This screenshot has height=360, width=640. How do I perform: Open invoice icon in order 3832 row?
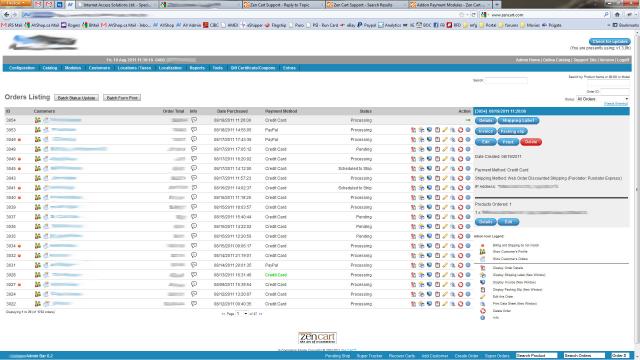429,256
